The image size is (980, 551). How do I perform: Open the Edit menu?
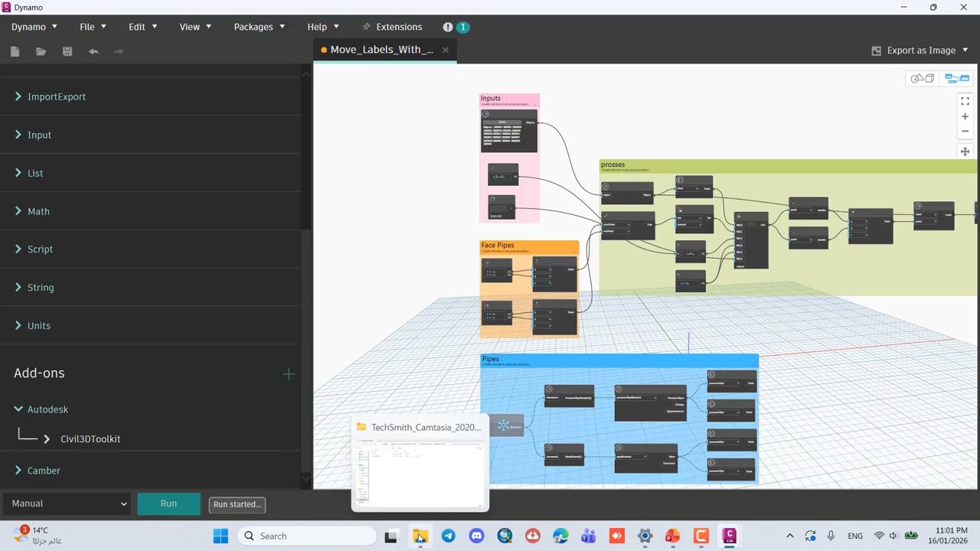pos(142,27)
